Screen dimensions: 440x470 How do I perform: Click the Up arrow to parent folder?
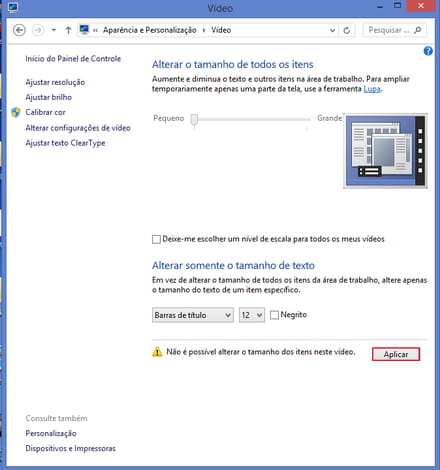click(x=68, y=30)
